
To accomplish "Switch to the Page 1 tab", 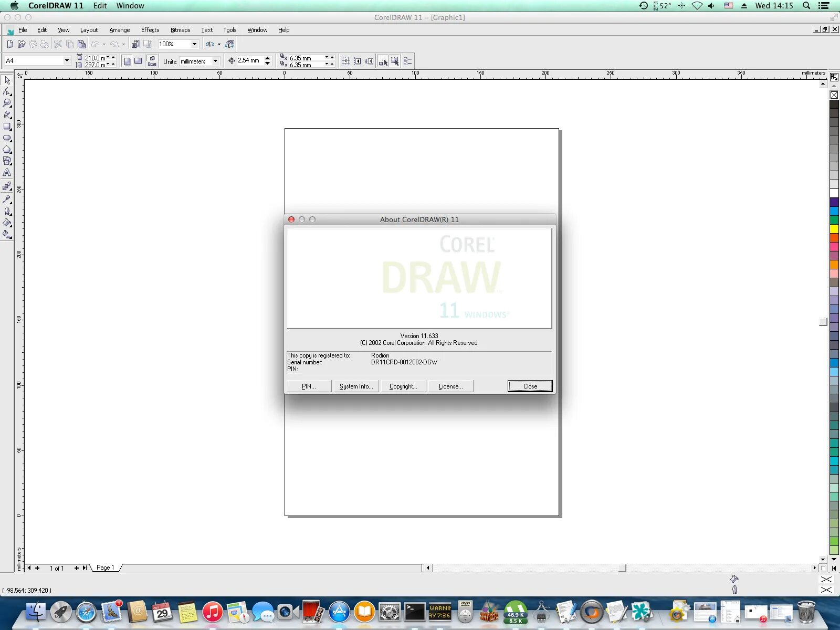I will (x=105, y=568).
